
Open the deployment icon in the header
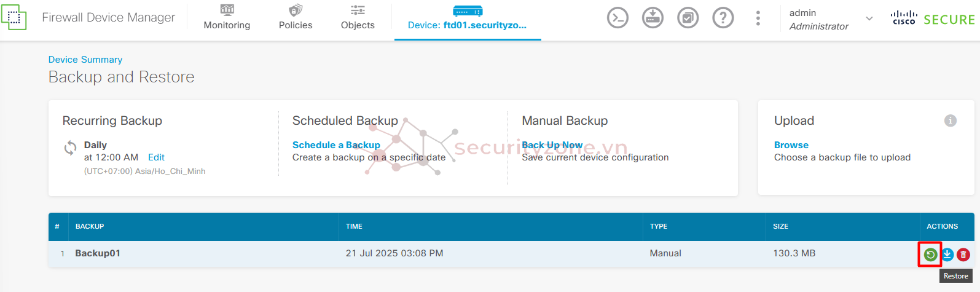pos(653,18)
